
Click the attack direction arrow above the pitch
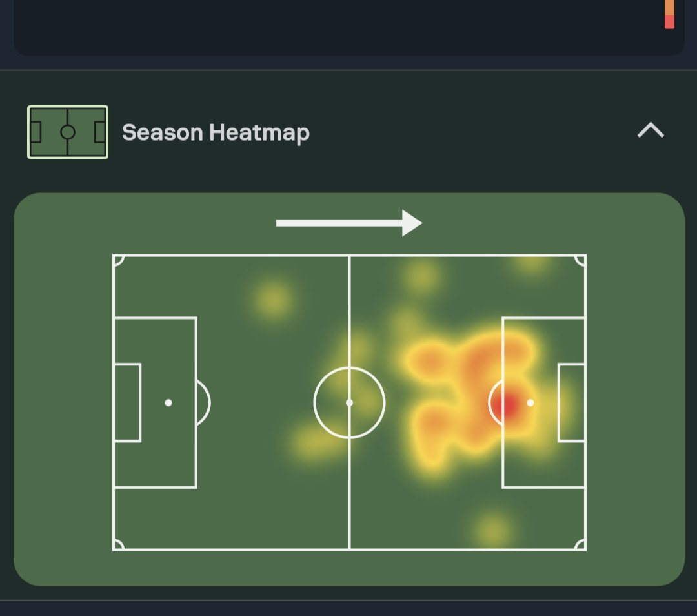pos(348,223)
